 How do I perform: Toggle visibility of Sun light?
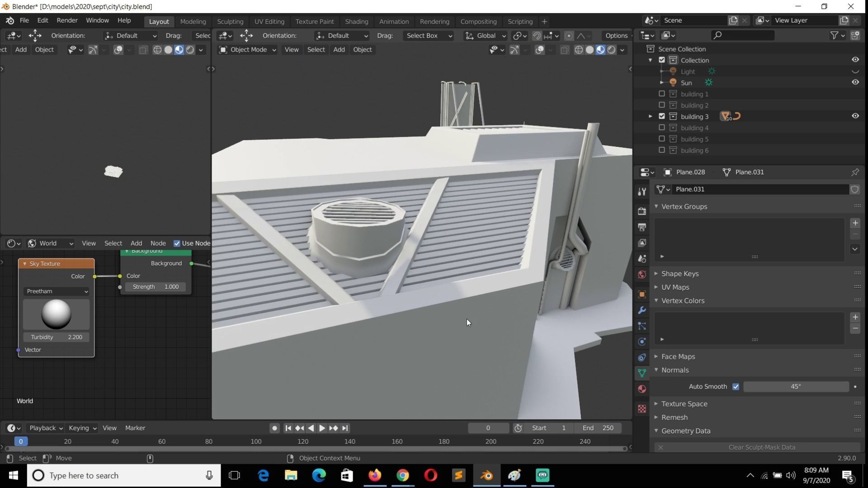pyautogui.click(x=855, y=82)
